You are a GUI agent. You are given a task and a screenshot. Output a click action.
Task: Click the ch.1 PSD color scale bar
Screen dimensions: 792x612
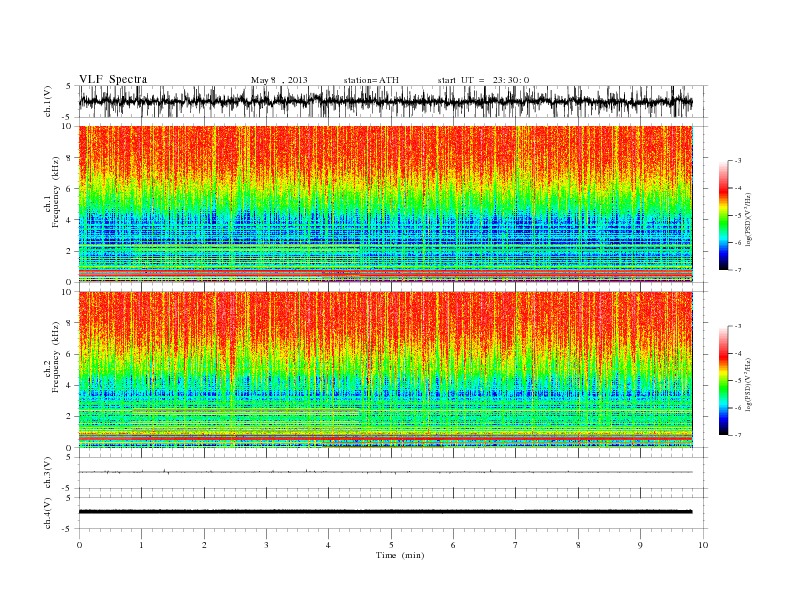(723, 215)
